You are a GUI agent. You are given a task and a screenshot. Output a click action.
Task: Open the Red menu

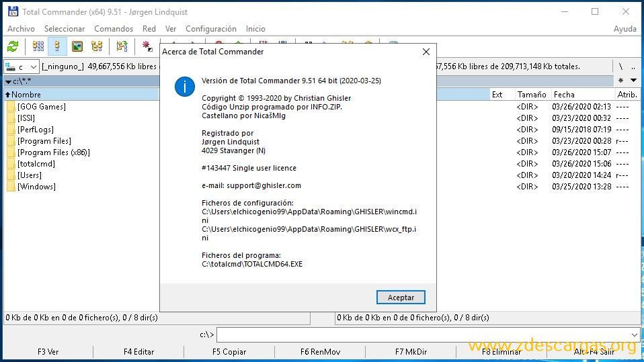coord(149,29)
